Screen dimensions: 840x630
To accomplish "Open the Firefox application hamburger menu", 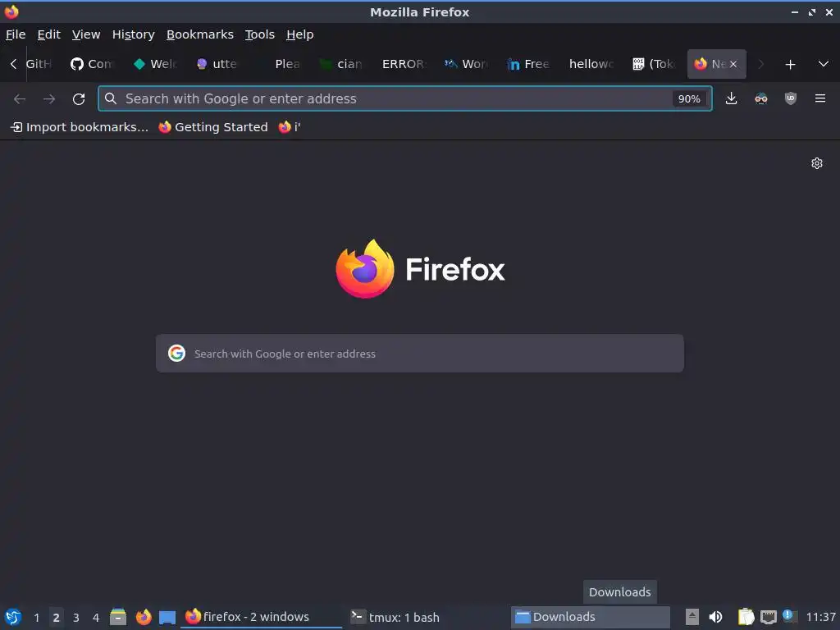I will [x=820, y=98].
